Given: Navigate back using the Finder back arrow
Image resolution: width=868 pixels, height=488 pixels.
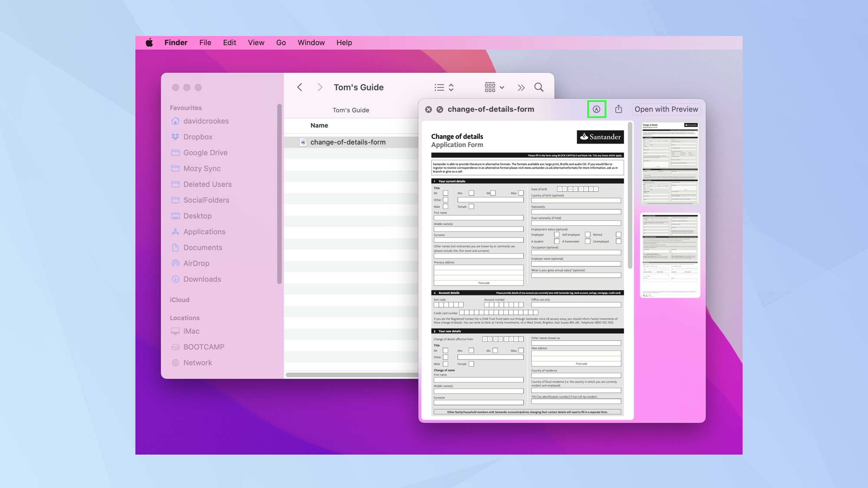Looking at the screenshot, I should click(x=299, y=87).
